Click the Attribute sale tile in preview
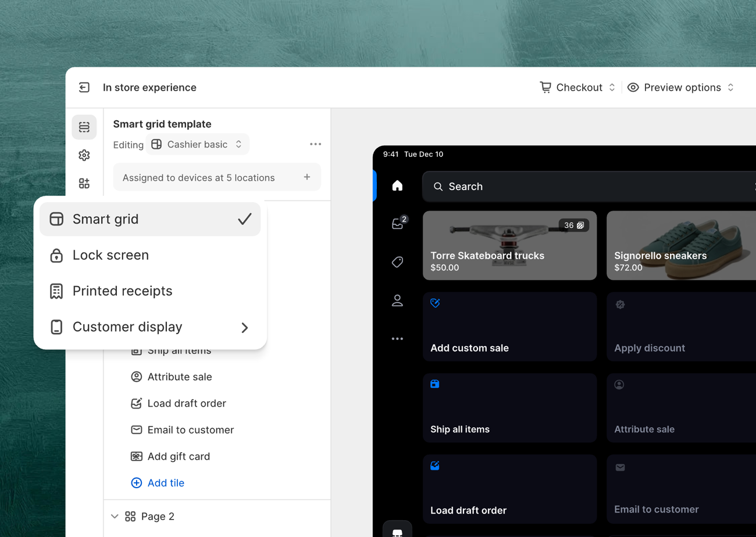This screenshot has height=537, width=756. 681,408
